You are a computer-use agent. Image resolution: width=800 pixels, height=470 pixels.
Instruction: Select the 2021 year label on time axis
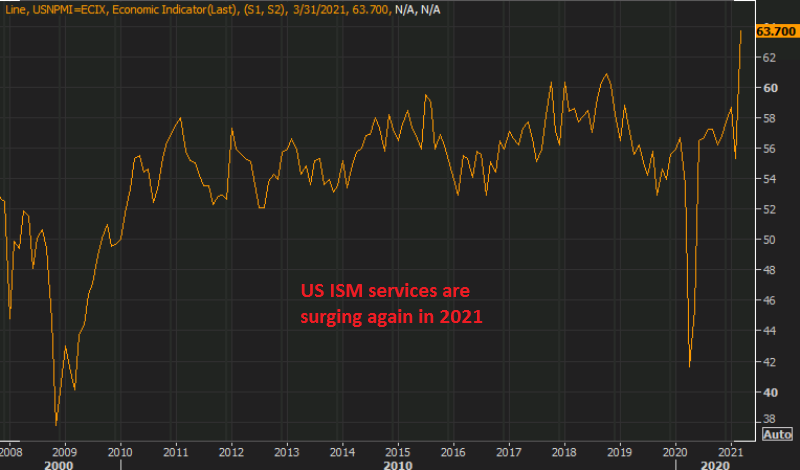pyautogui.click(x=731, y=452)
